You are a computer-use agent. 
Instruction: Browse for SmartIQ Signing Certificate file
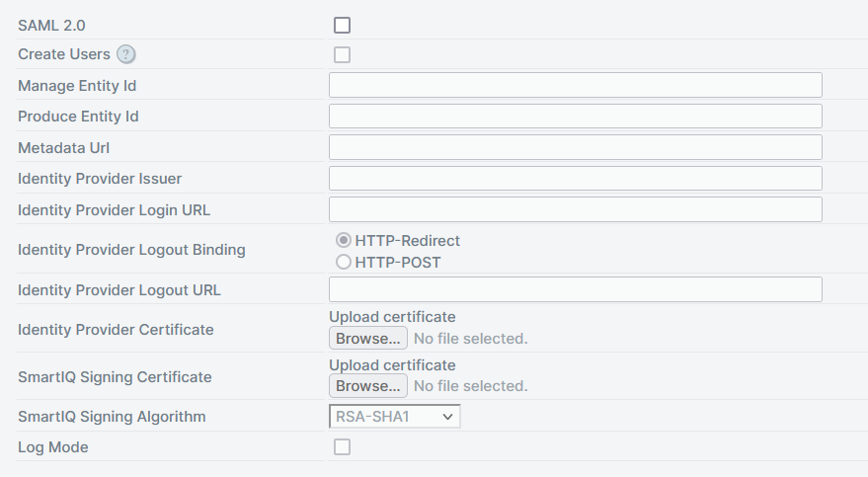click(368, 386)
